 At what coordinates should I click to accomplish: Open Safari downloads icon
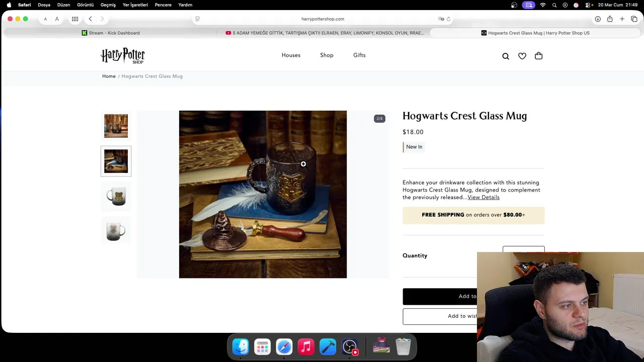598,19
